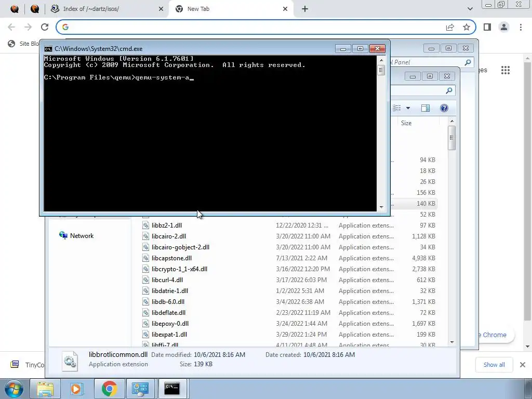532x399 pixels.
Task: Select file libcurl-4.dll
Action: (x=167, y=280)
